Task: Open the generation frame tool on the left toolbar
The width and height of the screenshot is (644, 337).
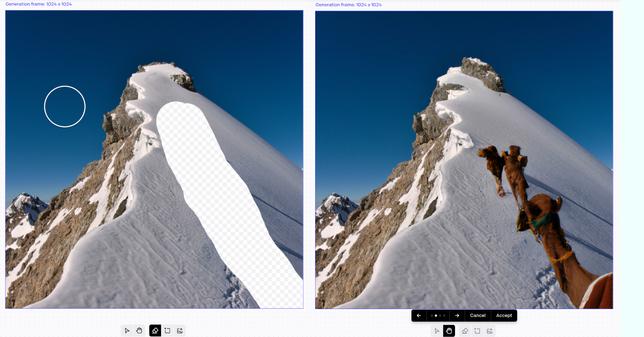Action: click(167, 330)
